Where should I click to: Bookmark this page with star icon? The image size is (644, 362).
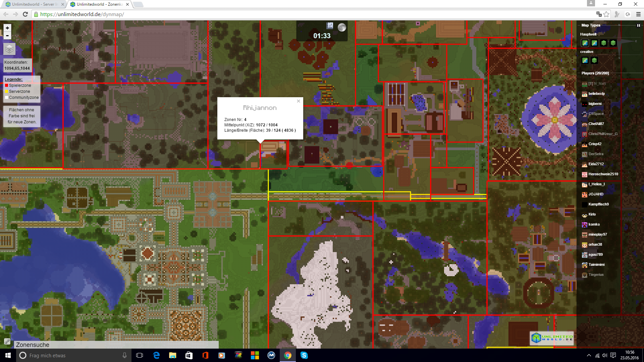[606, 14]
